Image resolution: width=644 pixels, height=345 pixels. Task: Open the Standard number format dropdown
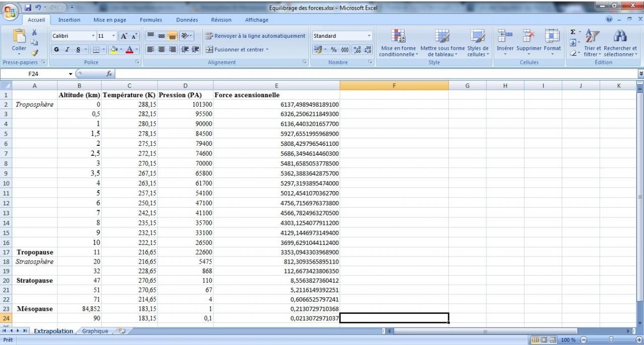coord(369,36)
